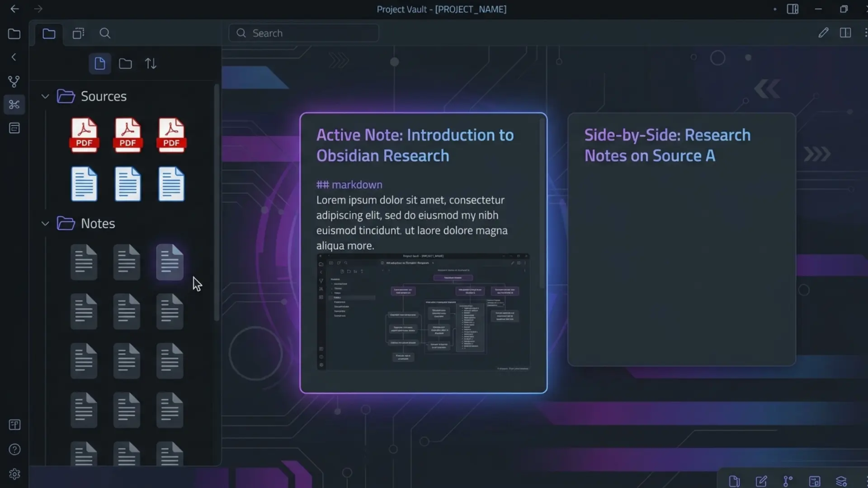Click the save icon in status bar
The image size is (868, 488).
click(x=815, y=481)
